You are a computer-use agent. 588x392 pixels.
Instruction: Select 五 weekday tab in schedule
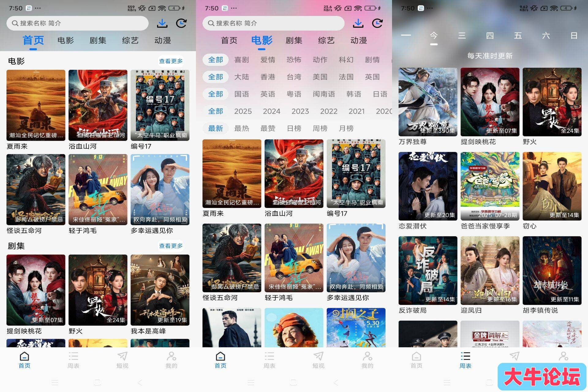pos(518,36)
